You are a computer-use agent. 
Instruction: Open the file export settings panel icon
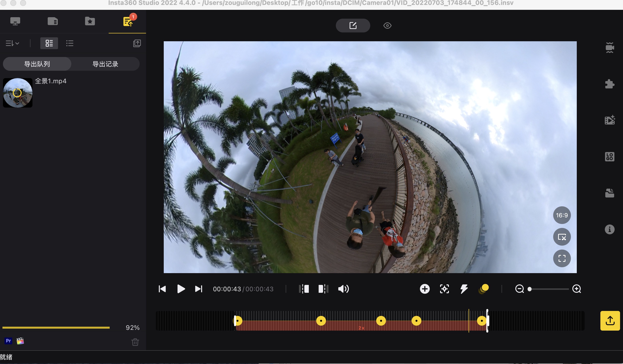[x=610, y=193]
